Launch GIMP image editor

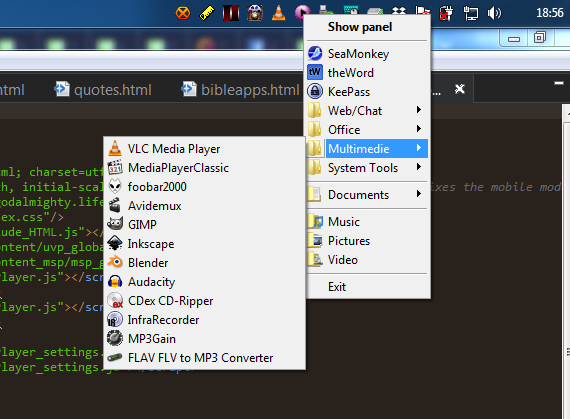204,225
